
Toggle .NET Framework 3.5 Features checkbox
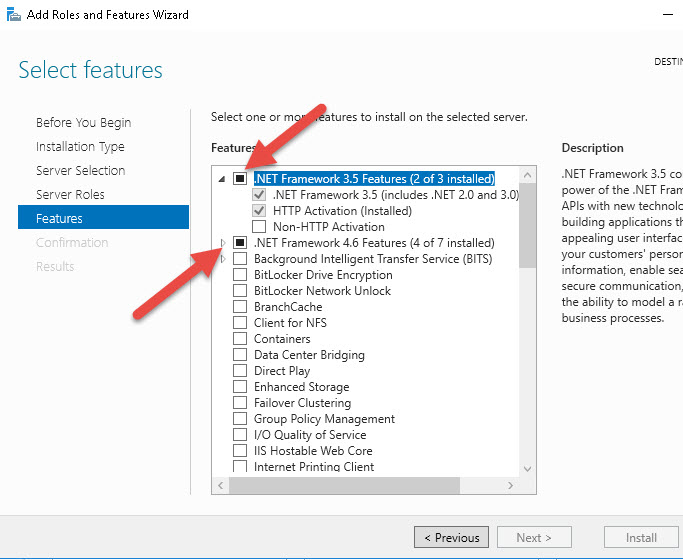point(240,179)
